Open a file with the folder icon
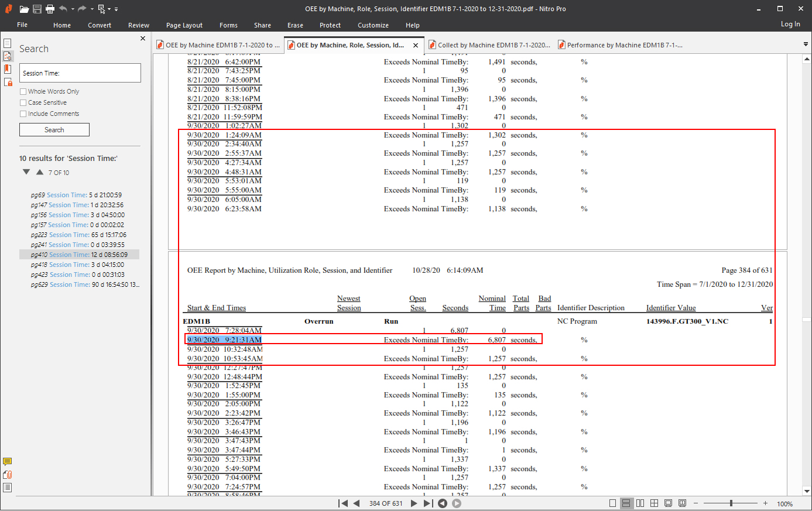Image resolution: width=812 pixels, height=511 pixels. click(24, 9)
